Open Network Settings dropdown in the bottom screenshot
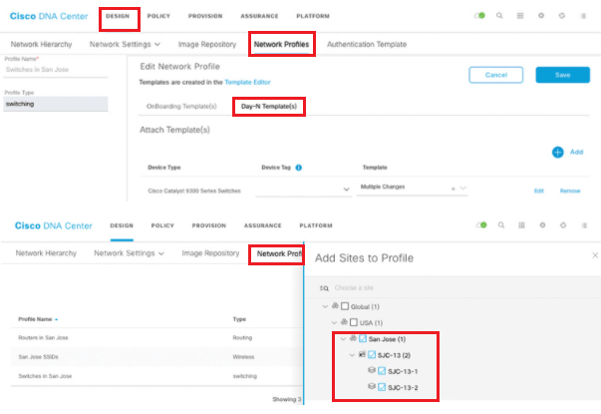The height and width of the screenshot is (414, 601). pos(129,253)
